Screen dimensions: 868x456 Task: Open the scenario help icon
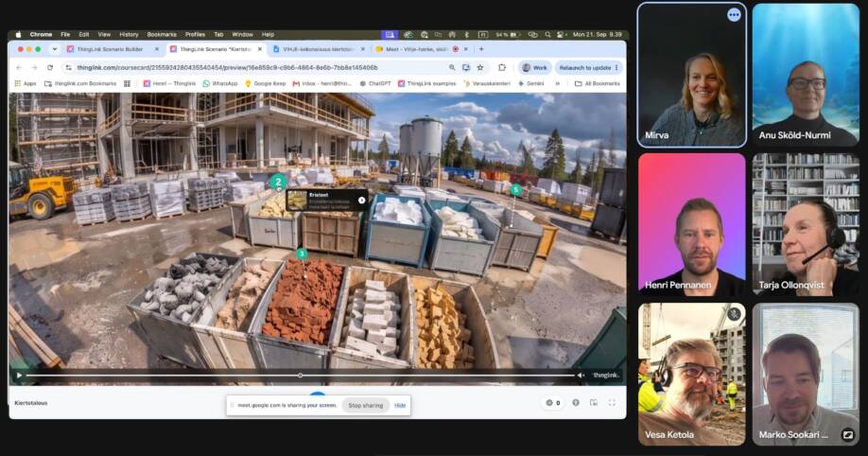tap(576, 403)
